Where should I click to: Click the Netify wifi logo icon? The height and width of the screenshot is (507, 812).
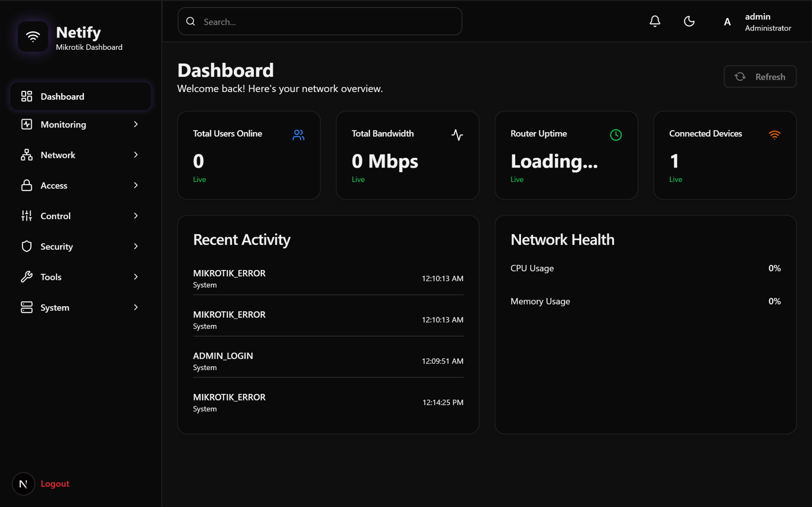point(33,37)
